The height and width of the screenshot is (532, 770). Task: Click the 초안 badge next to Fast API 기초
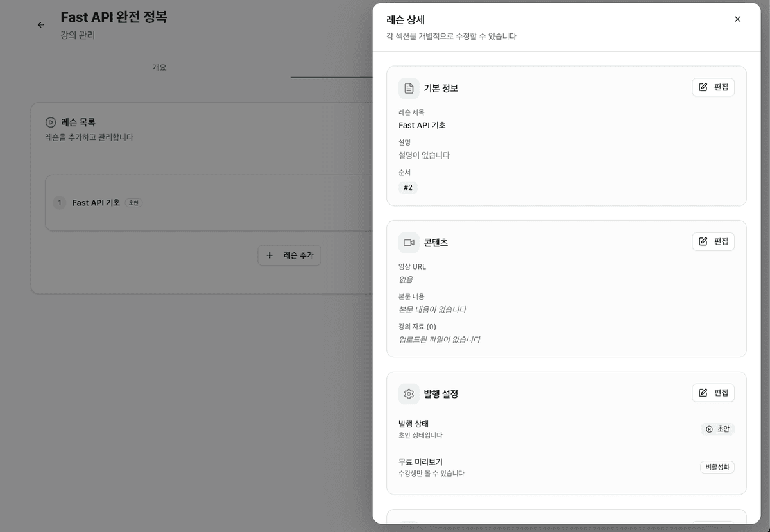pyautogui.click(x=133, y=202)
